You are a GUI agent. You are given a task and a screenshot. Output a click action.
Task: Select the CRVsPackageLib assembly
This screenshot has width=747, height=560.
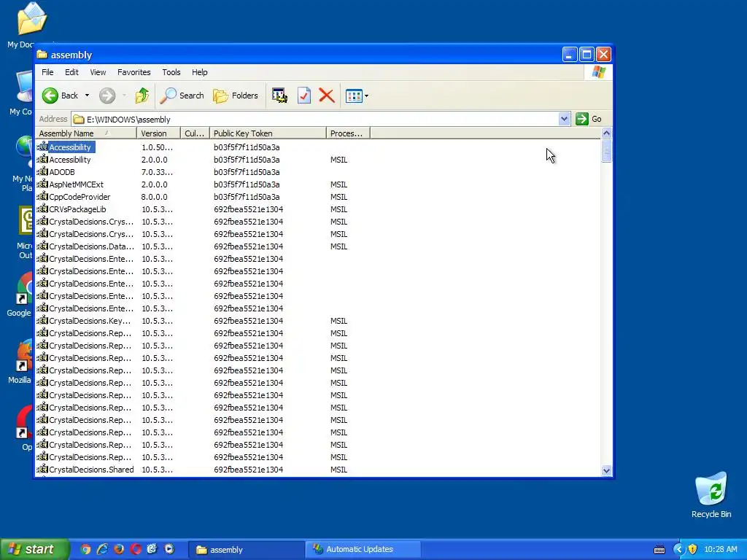[77, 209]
